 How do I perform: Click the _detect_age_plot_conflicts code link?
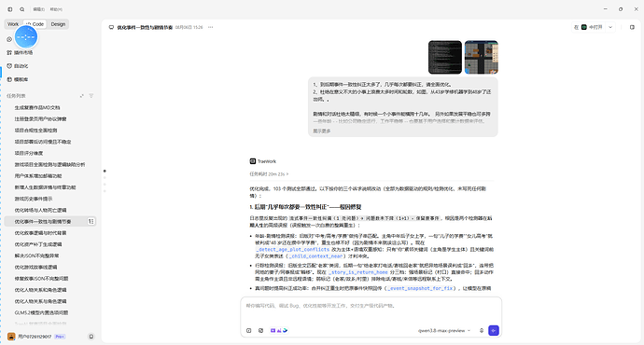coord(292,249)
